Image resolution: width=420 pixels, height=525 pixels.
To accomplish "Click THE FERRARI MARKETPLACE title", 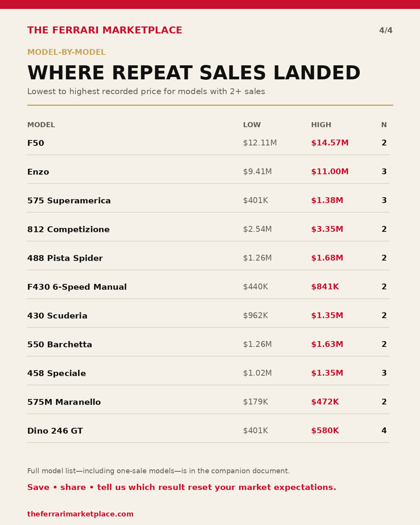I will pyautogui.click(x=105, y=30).
